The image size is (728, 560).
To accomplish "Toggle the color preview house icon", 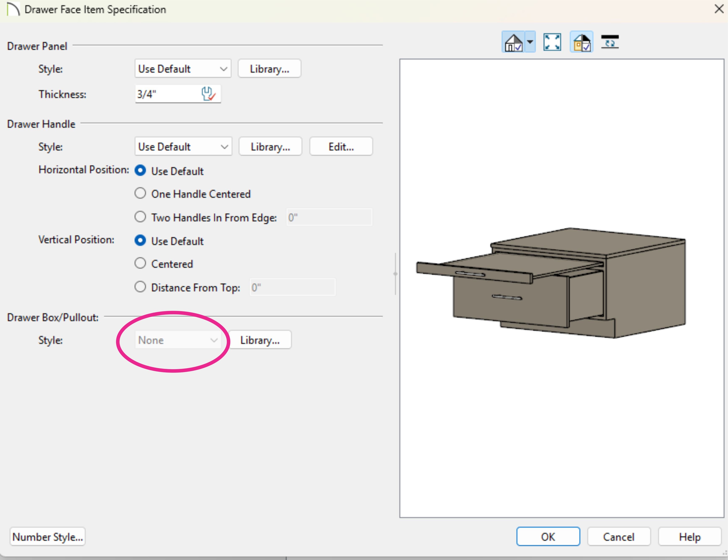I will [x=581, y=42].
